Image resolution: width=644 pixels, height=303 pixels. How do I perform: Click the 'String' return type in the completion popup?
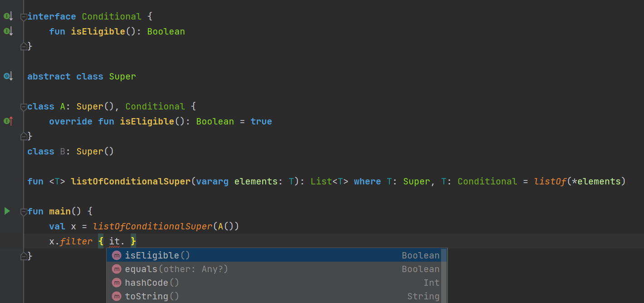[x=423, y=296]
